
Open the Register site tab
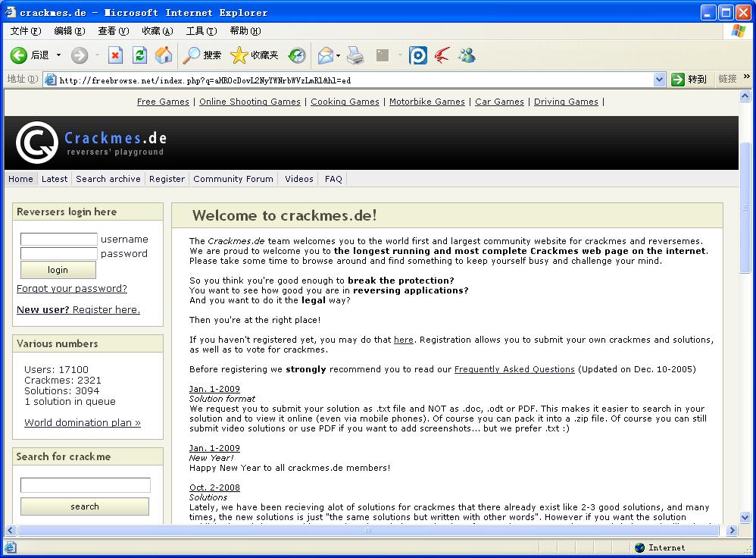[x=167, y=179]
